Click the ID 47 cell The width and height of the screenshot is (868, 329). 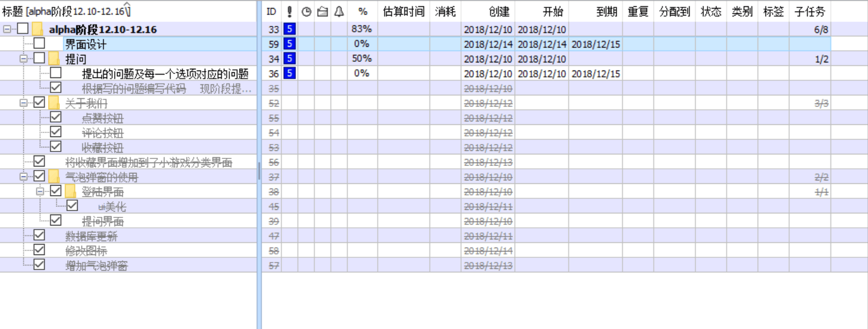[x=271, y=236]
